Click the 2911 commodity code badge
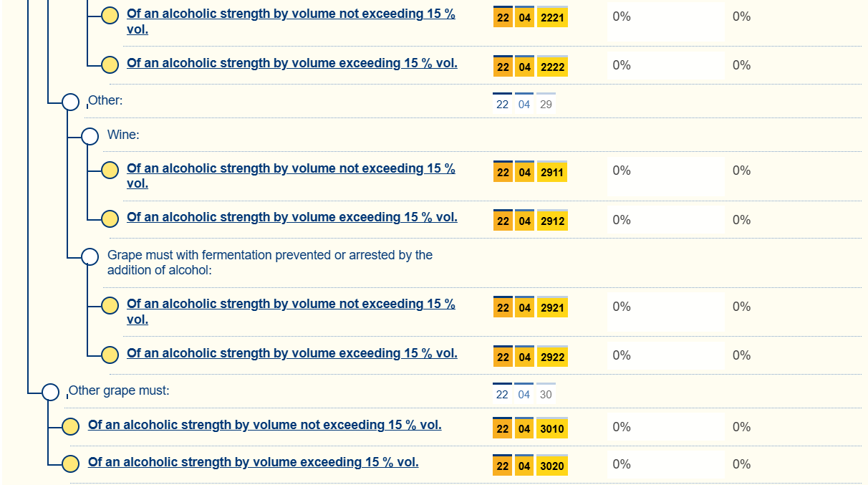Image resolution: width=868 pixels, height=485 pixels. 552,173
